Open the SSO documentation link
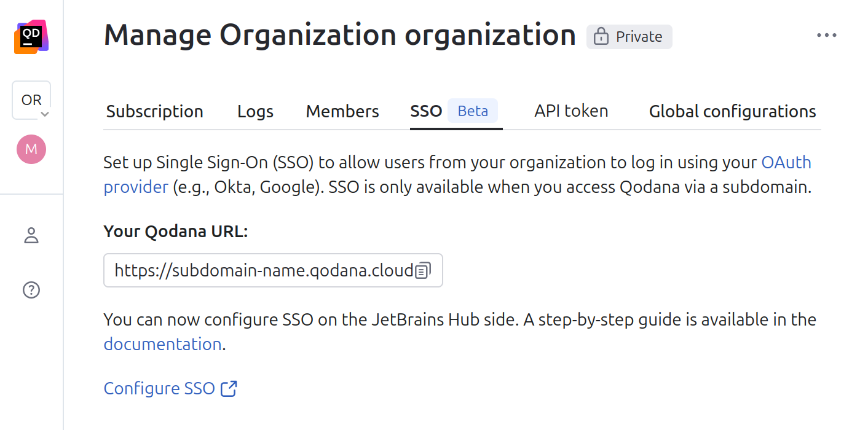 point(162,344)
